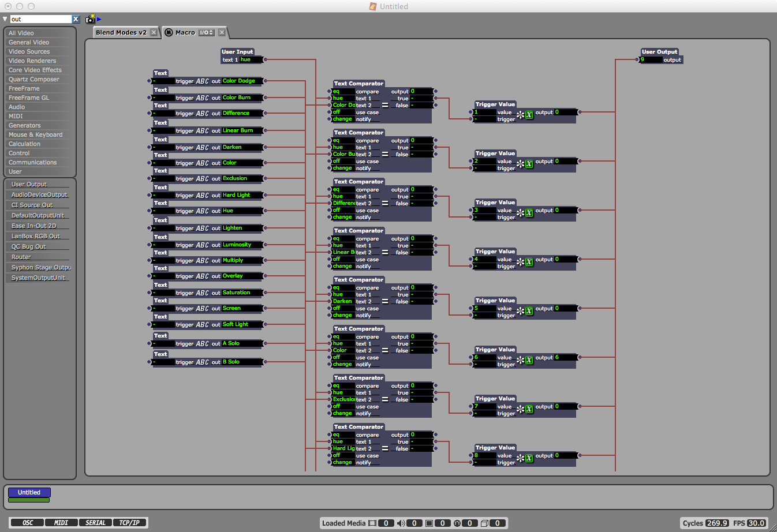Select the All Video category

point(40,33)
